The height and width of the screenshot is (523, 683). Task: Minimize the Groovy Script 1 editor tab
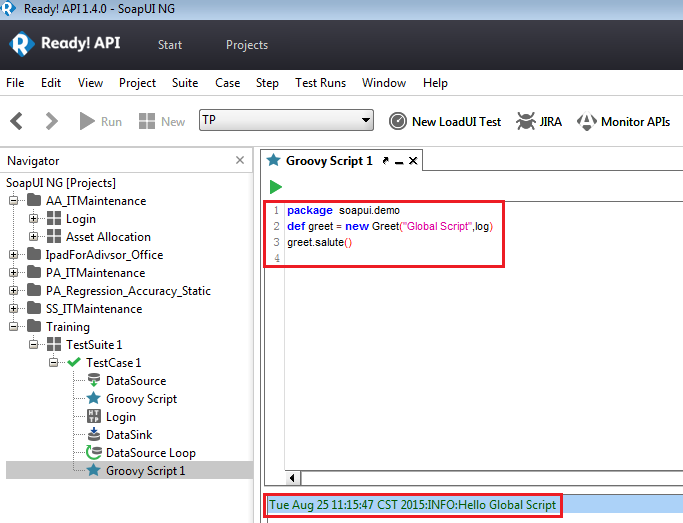[x=399, y=162]
